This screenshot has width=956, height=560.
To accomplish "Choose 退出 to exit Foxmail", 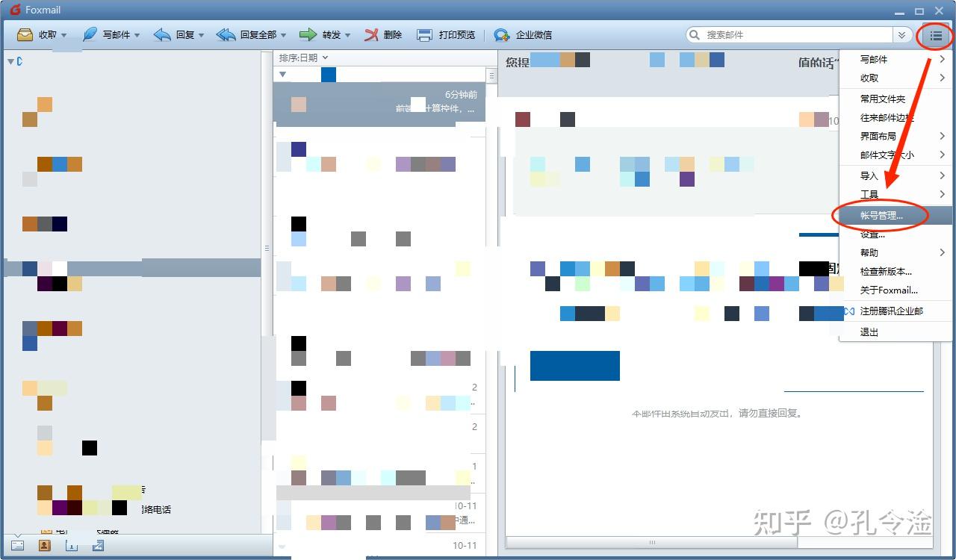I will [896, 332].
